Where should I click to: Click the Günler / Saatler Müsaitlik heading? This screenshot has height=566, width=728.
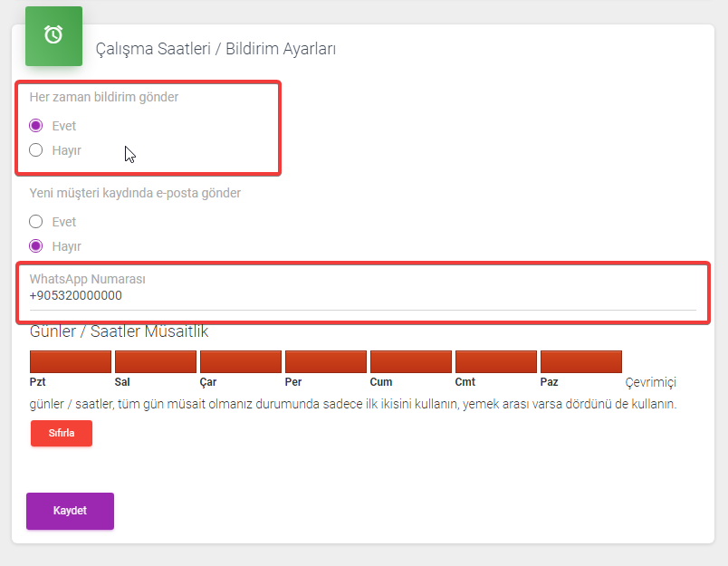click(x=119, y=331)
